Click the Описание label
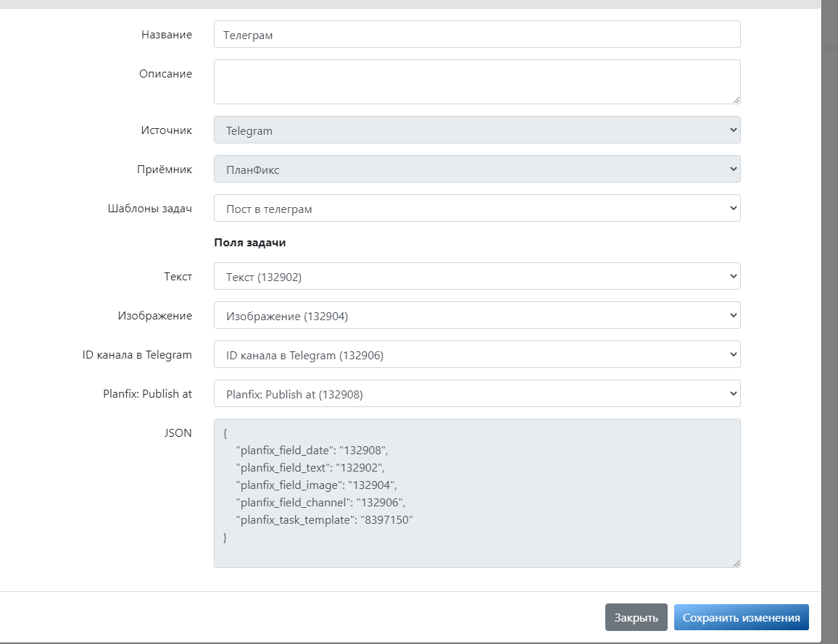The width and height of the screenshot is (838, 644). pos(166,74)
